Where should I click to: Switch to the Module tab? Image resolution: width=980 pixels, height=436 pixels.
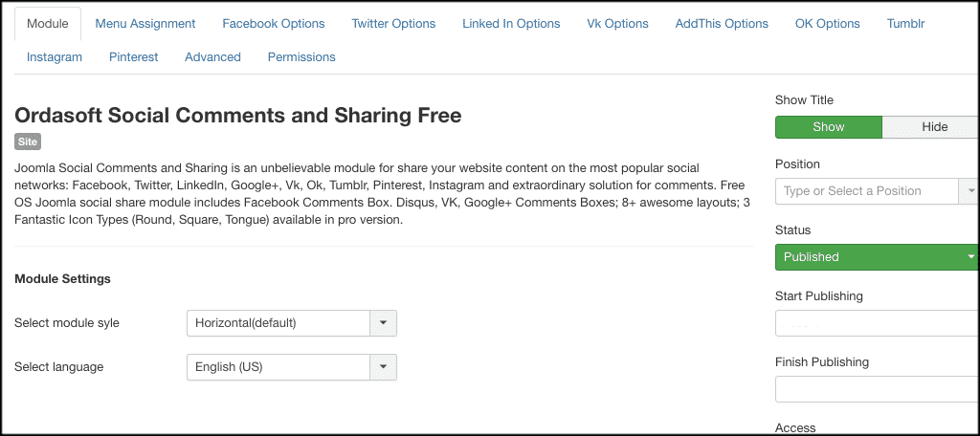click(48, 24)
